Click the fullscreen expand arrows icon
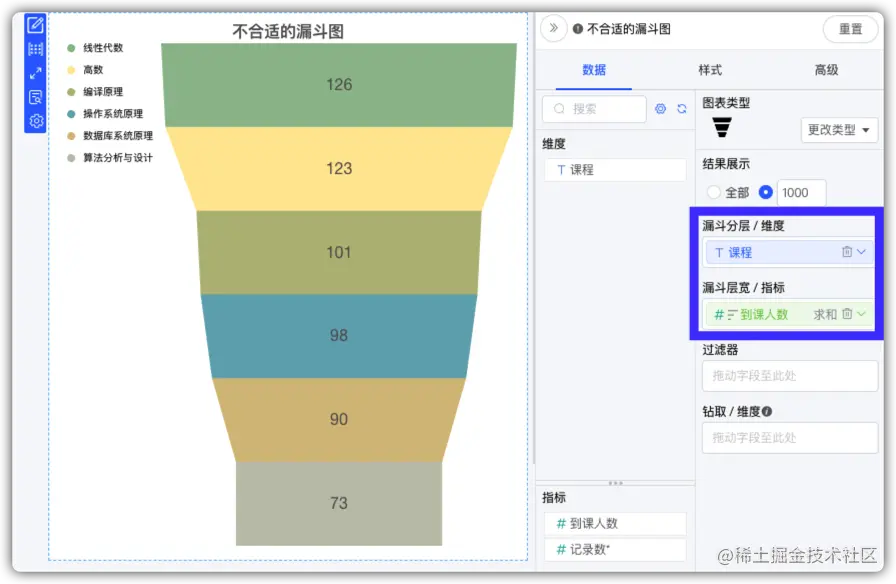Screen dimensions: 896x584 tap(36, 72)
